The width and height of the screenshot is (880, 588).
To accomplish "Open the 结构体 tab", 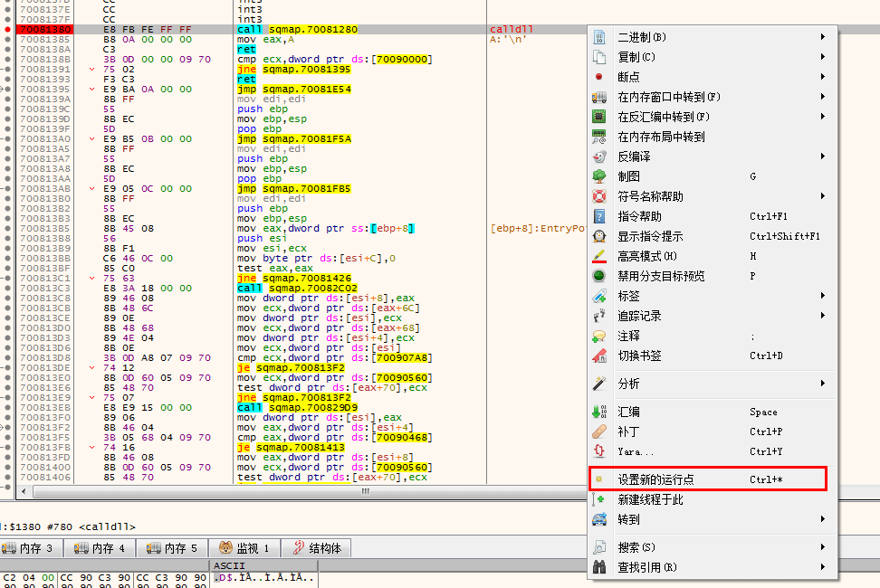I will [317, 548].
